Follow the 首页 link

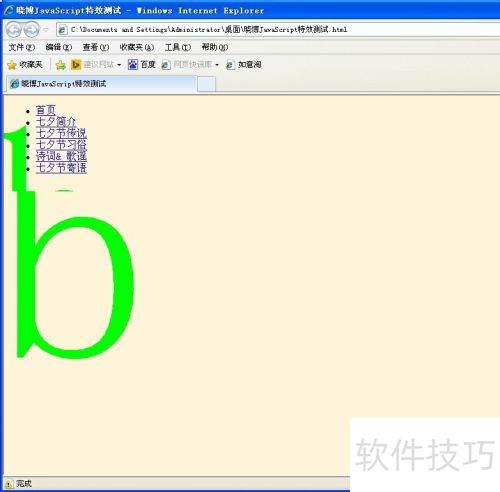point(46,110)
